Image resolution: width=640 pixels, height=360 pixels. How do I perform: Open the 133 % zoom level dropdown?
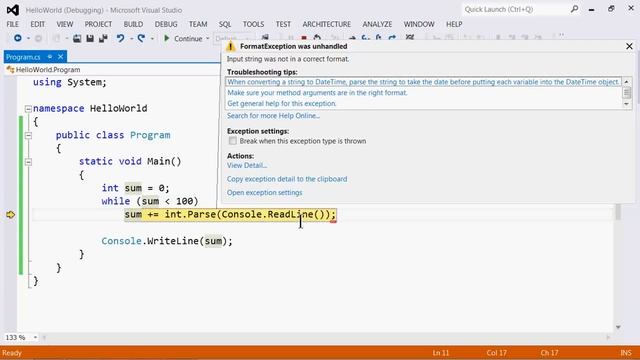click(x=36, y=337)
